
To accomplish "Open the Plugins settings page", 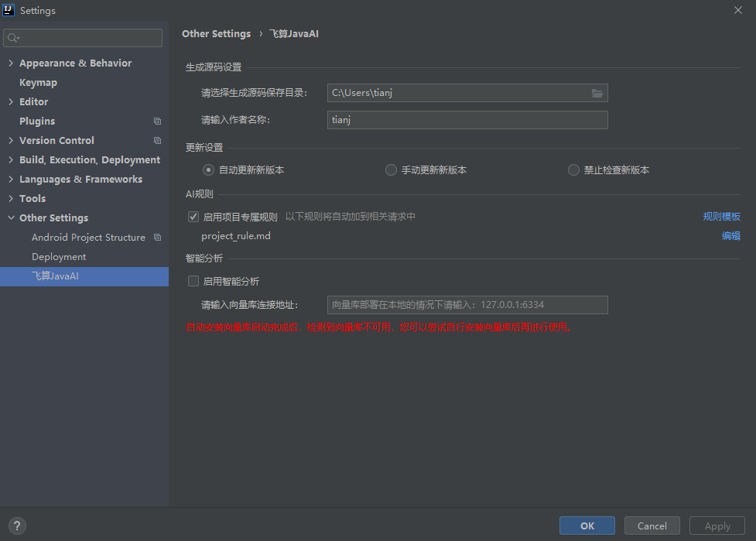I will (37, 121).
